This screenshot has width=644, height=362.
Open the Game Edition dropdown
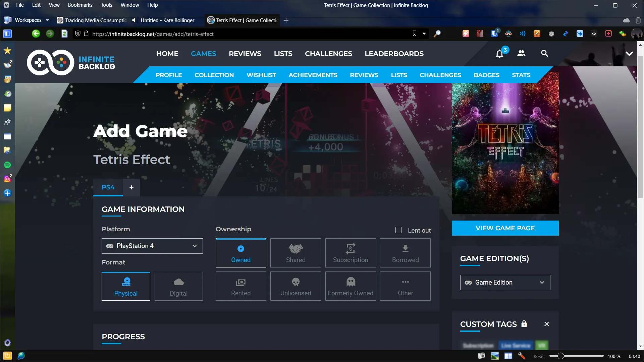pyautogui.click(x=505, y=283)
